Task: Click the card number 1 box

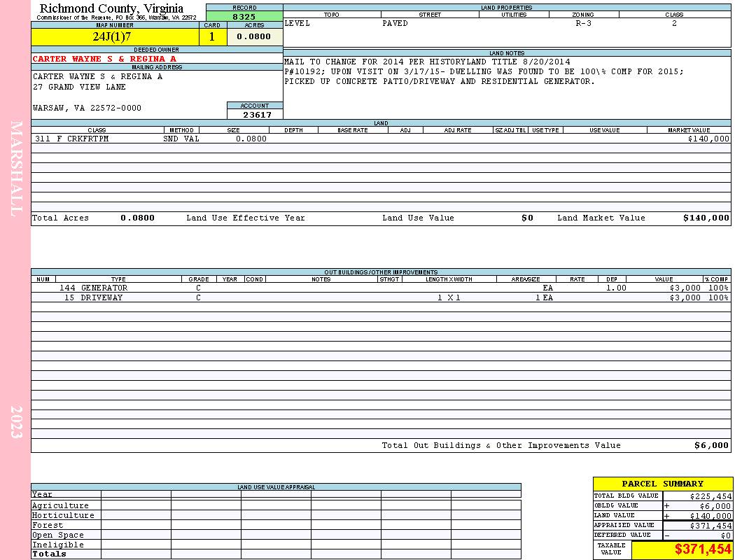Action: coord(213,36)
